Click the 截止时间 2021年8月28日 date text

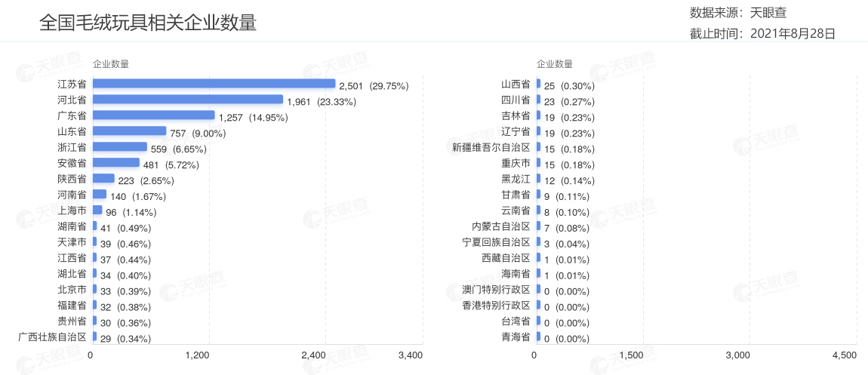coord(762,33)
